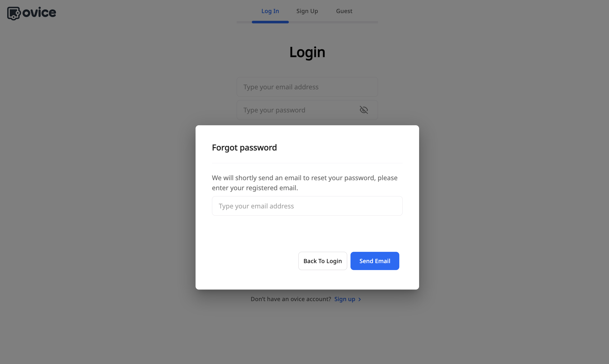Click the ovice logo icon

[14, 13]
